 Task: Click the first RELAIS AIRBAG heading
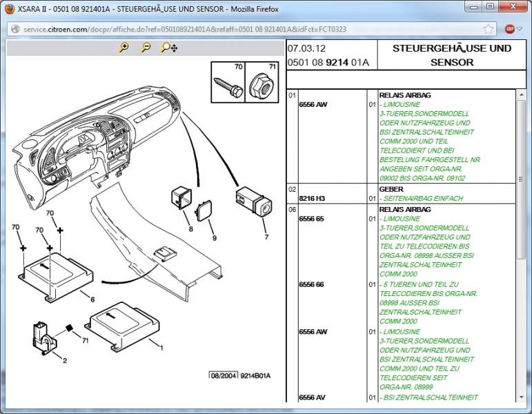(405, 95)
